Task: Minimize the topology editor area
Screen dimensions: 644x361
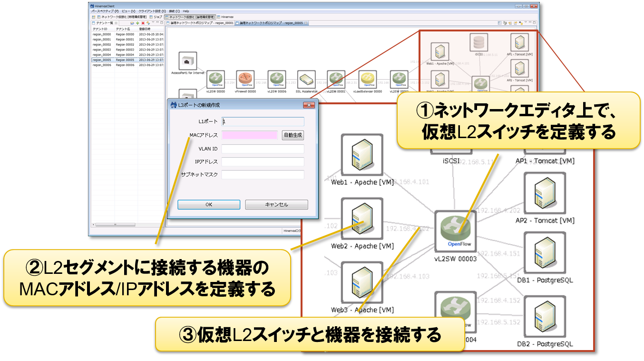Action: point(530,22)
